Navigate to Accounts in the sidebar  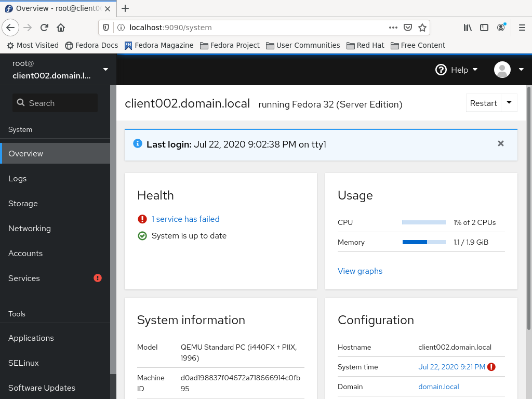tap(55, 253)
